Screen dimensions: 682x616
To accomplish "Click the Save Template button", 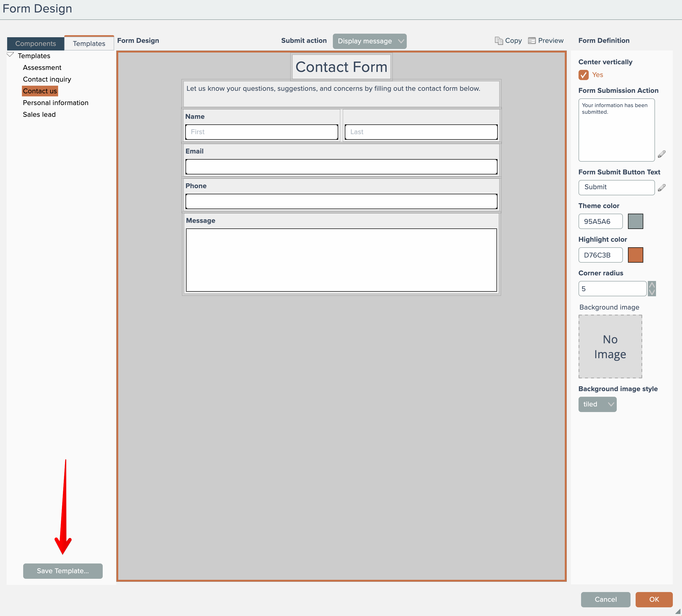I will pos(63,571).
